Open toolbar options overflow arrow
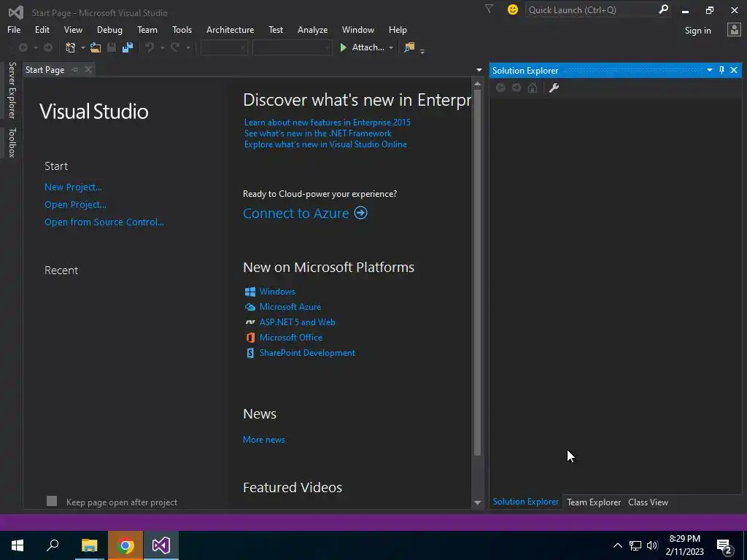Viewport: 747px width, 560px height. (422, 51)
